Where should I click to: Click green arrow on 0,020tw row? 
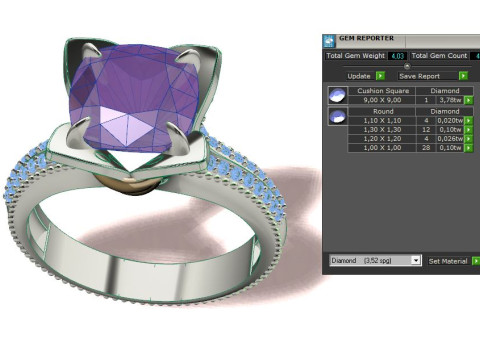(x=469, y=121)
